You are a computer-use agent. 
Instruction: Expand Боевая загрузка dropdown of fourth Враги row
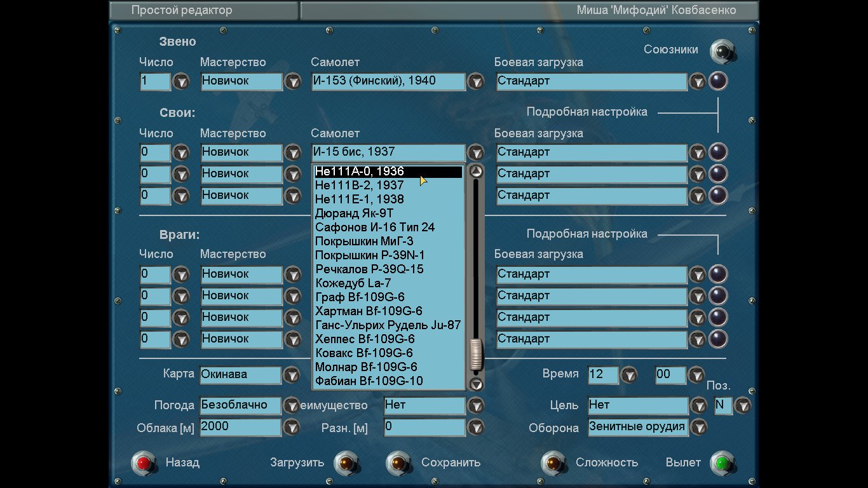(698, 339)
